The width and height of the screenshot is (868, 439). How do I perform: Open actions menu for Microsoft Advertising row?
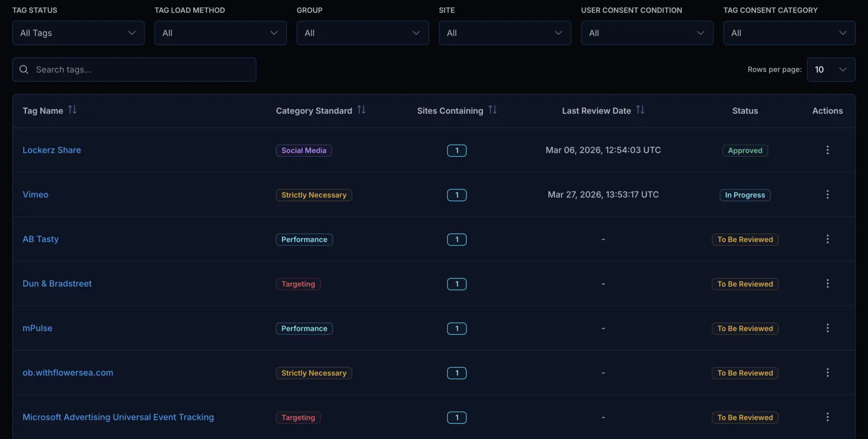click(x=827, y=417)
